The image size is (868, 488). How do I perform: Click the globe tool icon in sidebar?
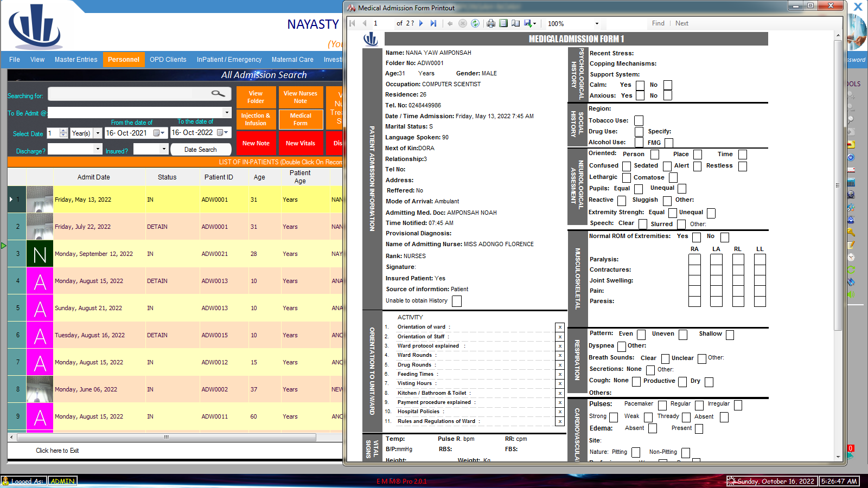[851, 195]
